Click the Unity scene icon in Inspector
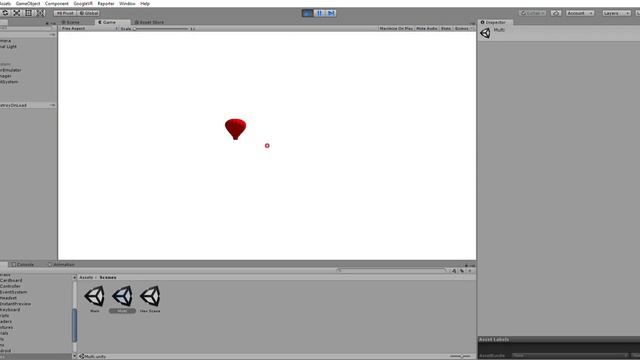This screenshot has height=360, width=640. pyautogui.click(x=485, y=33)
